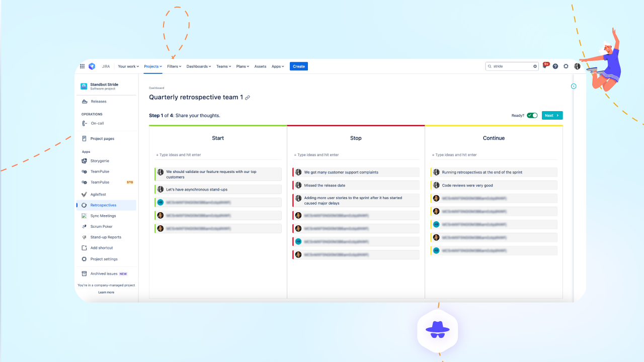Open Scrum Poker from the sidebar
This screenshot has height=362, width=644.
[101, 226]
